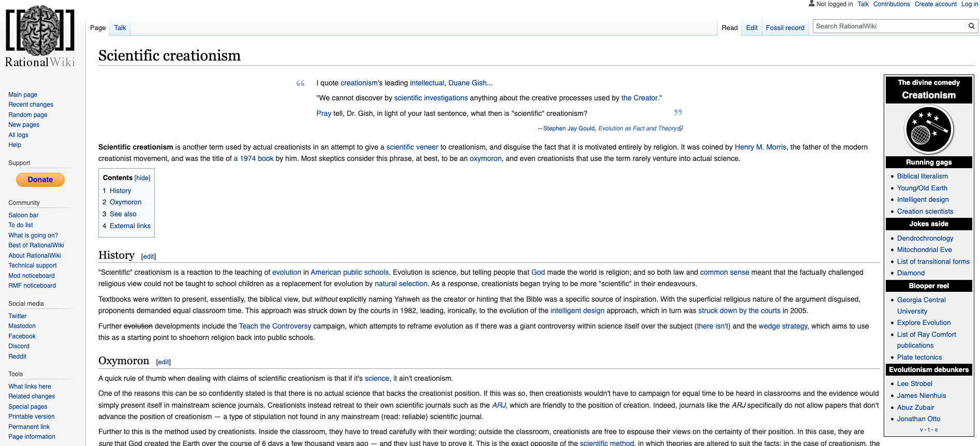This screenshot has height=446, width=980.
Task: Open natural selection link
Action: (401, 284)
